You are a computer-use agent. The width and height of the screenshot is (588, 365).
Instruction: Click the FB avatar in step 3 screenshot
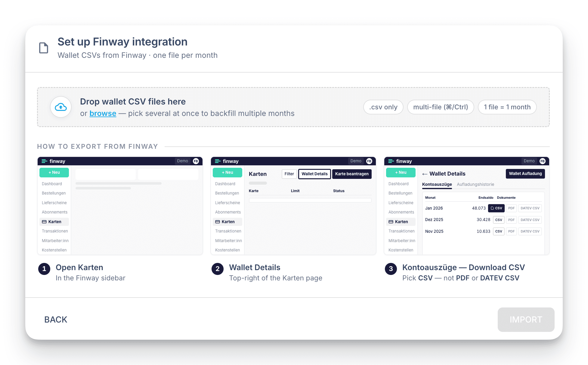[543, 161]
